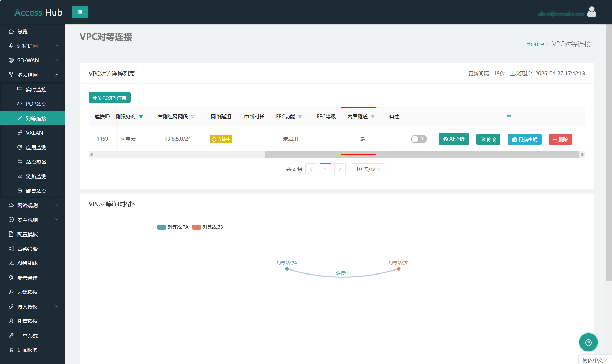
Task: Expand the 远程访问 menu
Action: [x=33, y=46]
